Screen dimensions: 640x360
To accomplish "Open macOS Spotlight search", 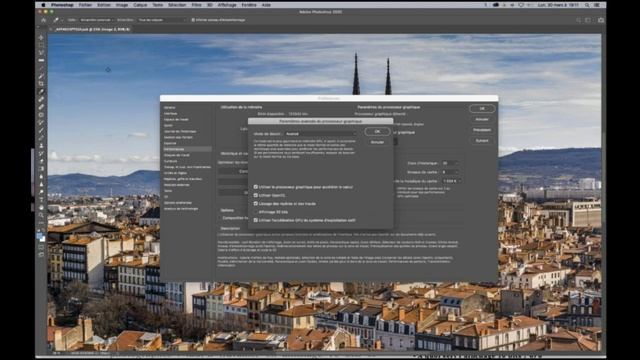I will point(587,5).
